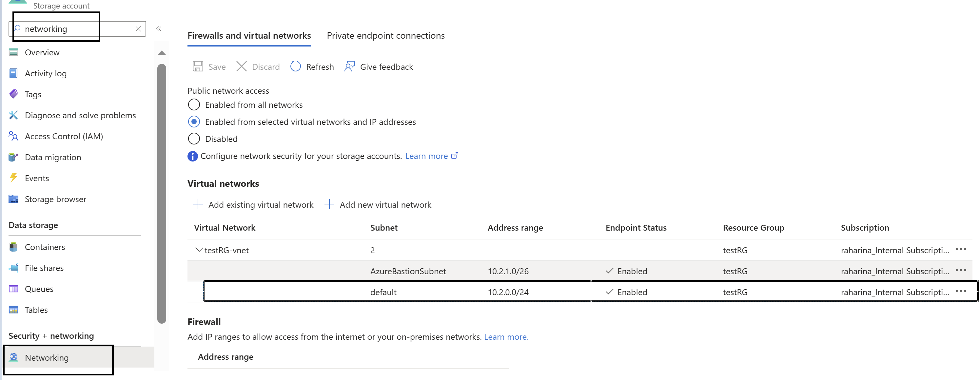Select the Tables icon
Image resolution: width=980 pixels, height=380 pixels.
(x=14, y=310)
